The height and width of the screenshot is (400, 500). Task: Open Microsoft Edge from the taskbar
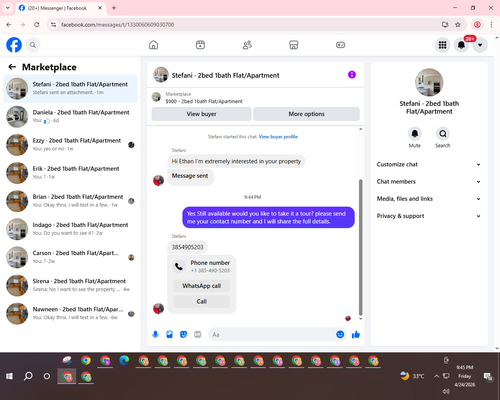click(124, 361)
